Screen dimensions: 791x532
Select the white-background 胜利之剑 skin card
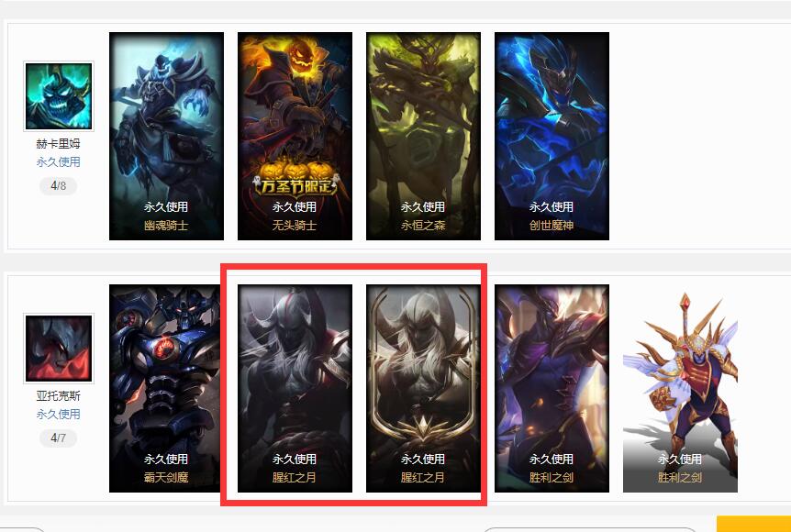(681, 388)
